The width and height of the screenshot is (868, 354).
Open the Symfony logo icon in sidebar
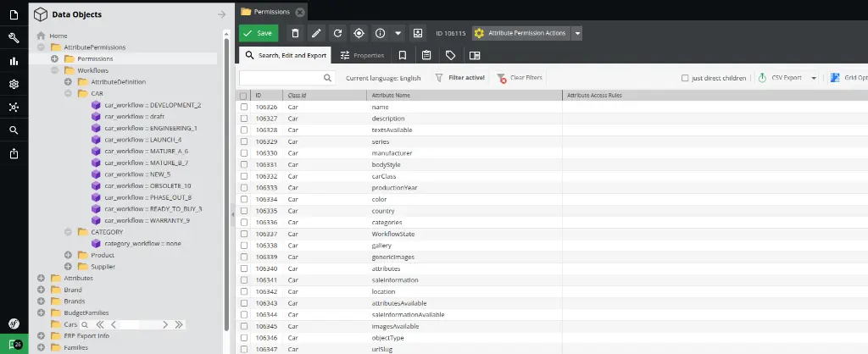point(14,324)
